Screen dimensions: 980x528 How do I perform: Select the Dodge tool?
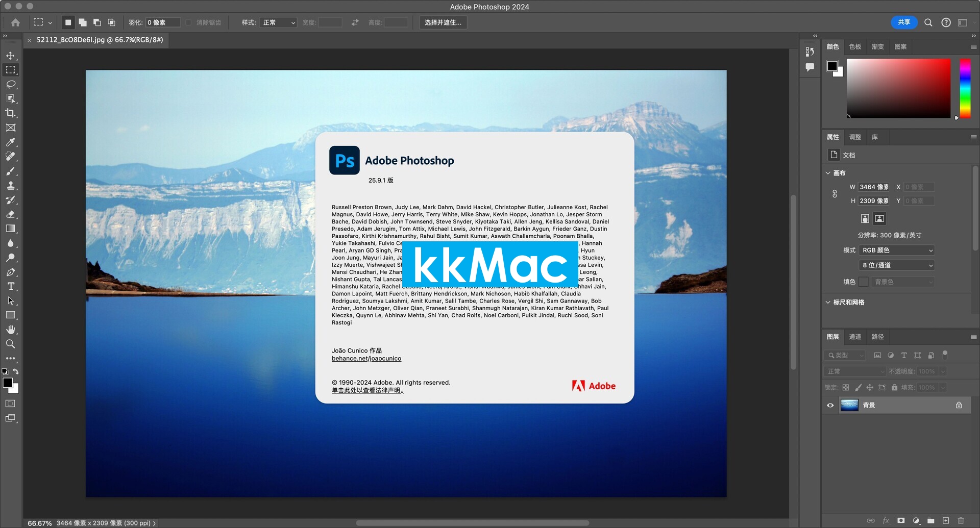(11, 257)
